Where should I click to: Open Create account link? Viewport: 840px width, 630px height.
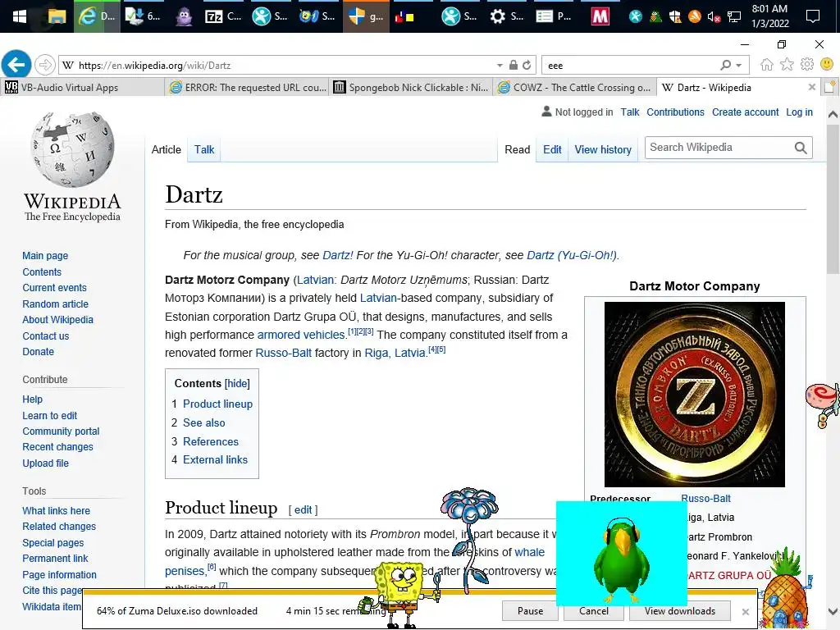745,112
